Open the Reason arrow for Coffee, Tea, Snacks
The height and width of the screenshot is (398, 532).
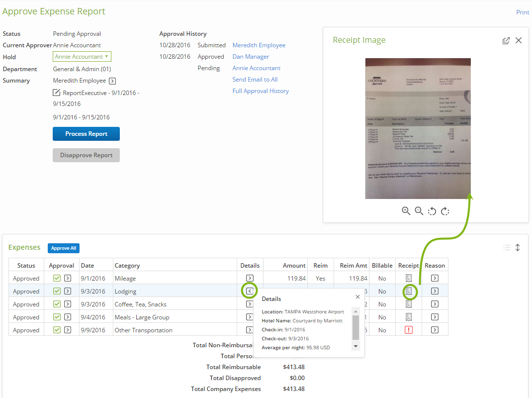click(435, 304)
